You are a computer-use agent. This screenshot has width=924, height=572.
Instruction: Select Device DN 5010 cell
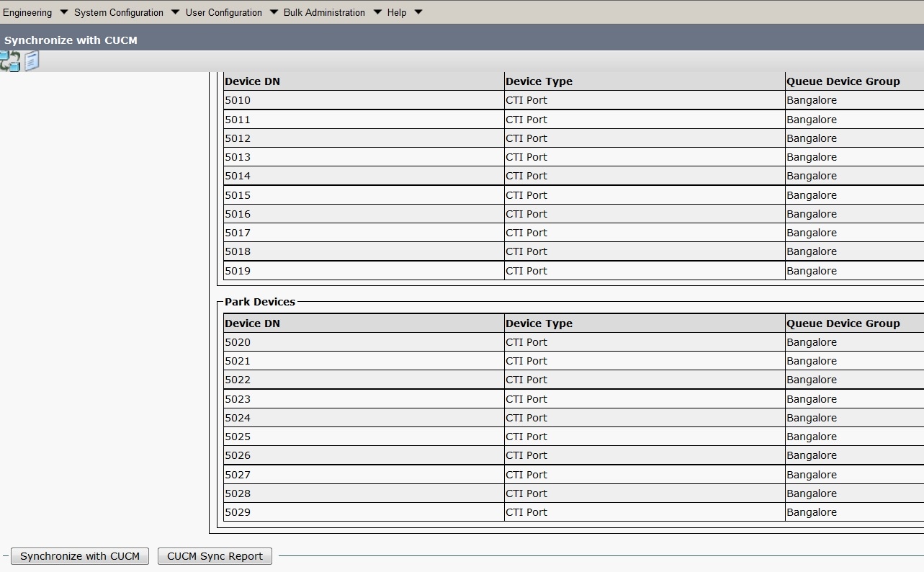364,100
